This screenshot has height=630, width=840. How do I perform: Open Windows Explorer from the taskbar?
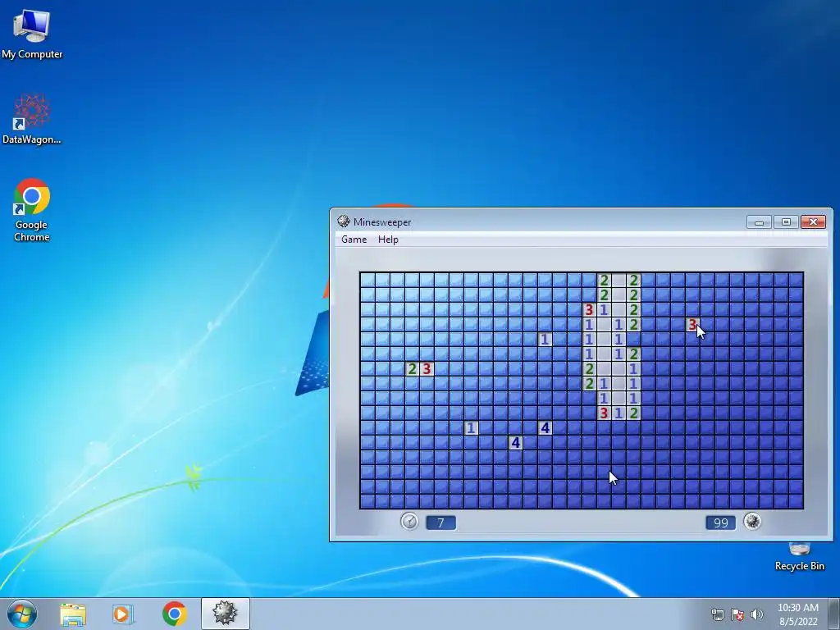pos(73,614)
